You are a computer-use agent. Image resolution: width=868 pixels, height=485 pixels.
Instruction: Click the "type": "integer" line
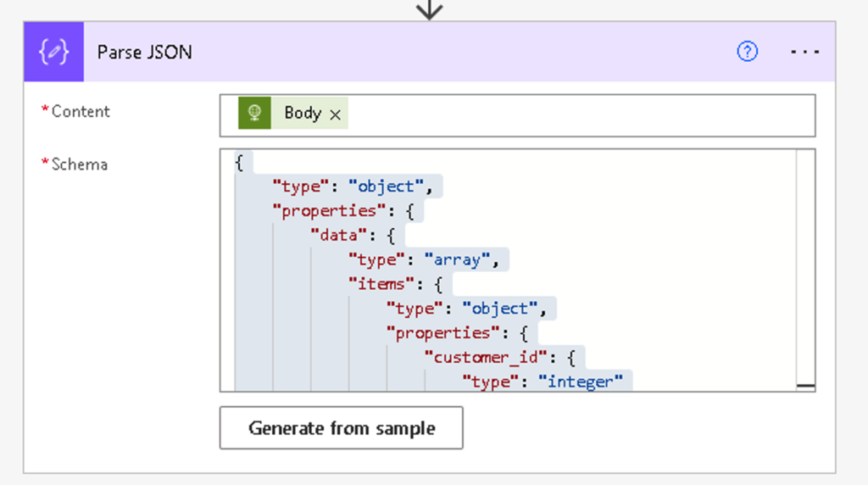542,382
